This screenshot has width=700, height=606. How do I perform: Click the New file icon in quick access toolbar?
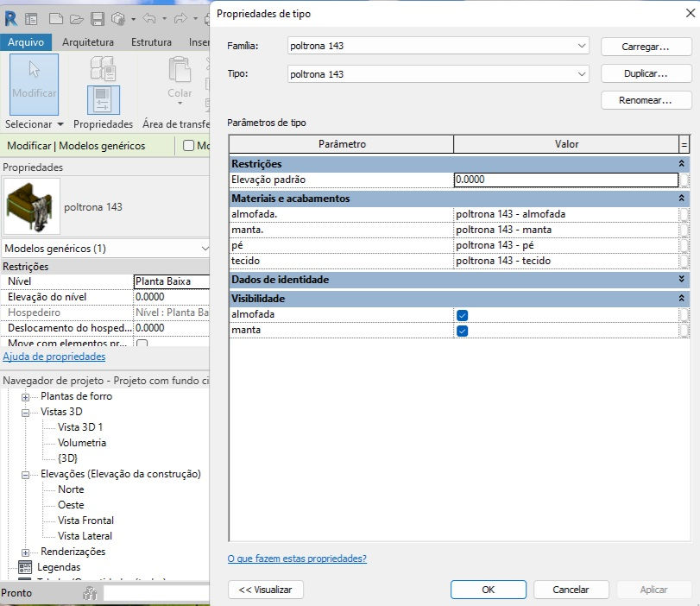(56, 19)
